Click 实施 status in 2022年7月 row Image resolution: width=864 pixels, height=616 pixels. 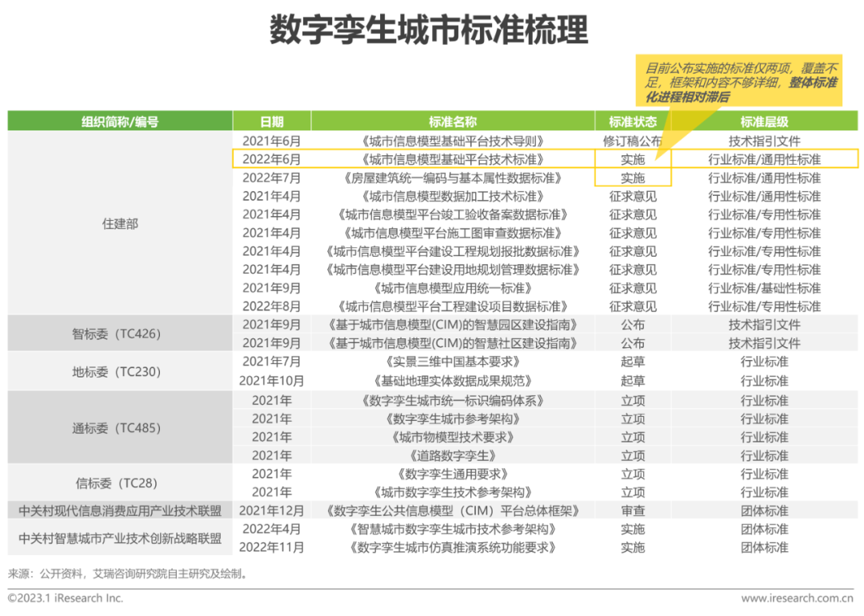(x=633, y=178)
